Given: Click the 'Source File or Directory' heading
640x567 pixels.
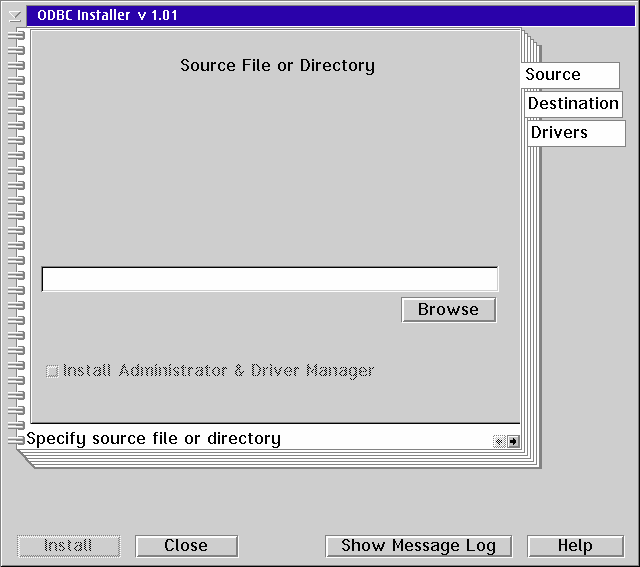Looking at the screenshot, I should (278, 66).
